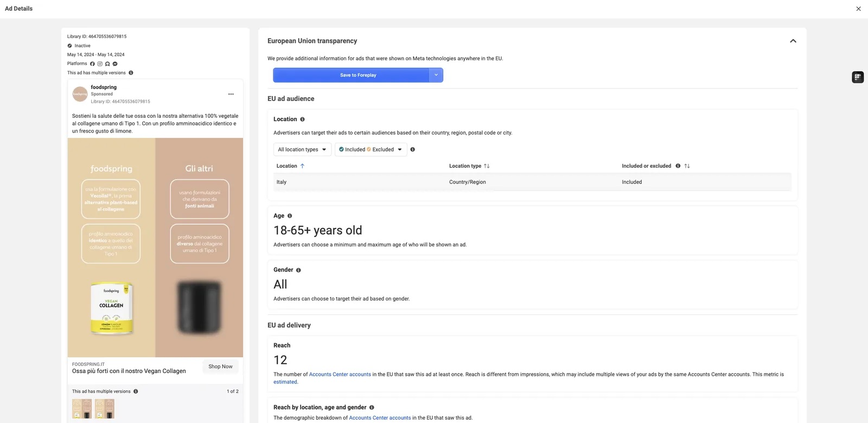Open the estimated link
868x423 pixels.
(x=285, y=382)
